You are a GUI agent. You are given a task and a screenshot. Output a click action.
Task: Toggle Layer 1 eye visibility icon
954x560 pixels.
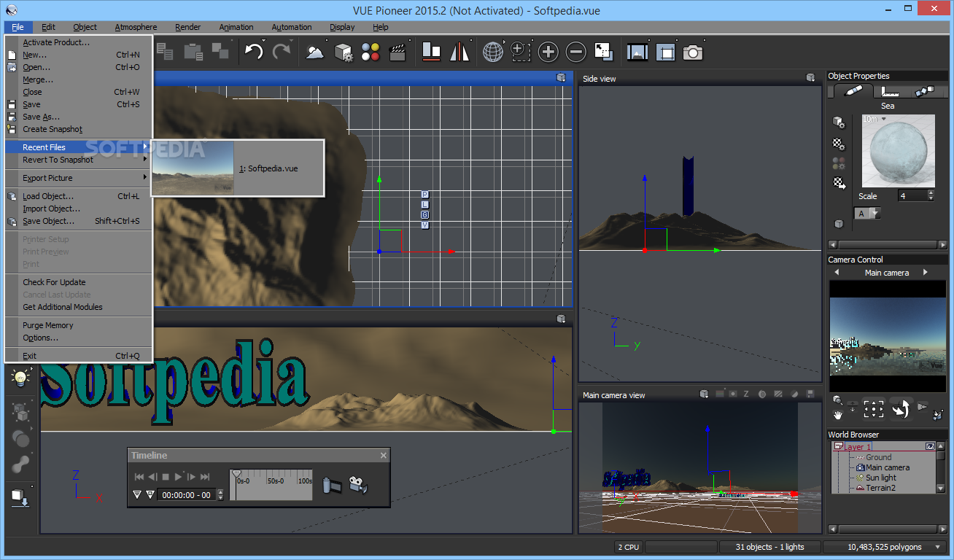[x=930, y=446]
